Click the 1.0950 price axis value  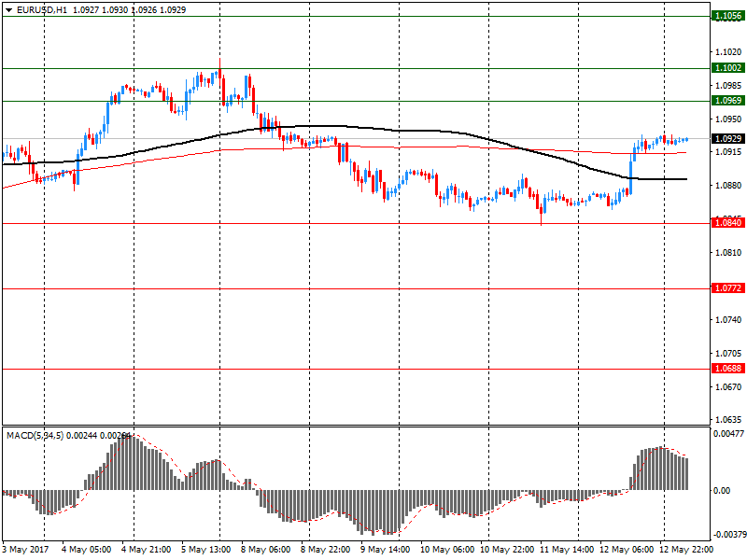[728, 119]
